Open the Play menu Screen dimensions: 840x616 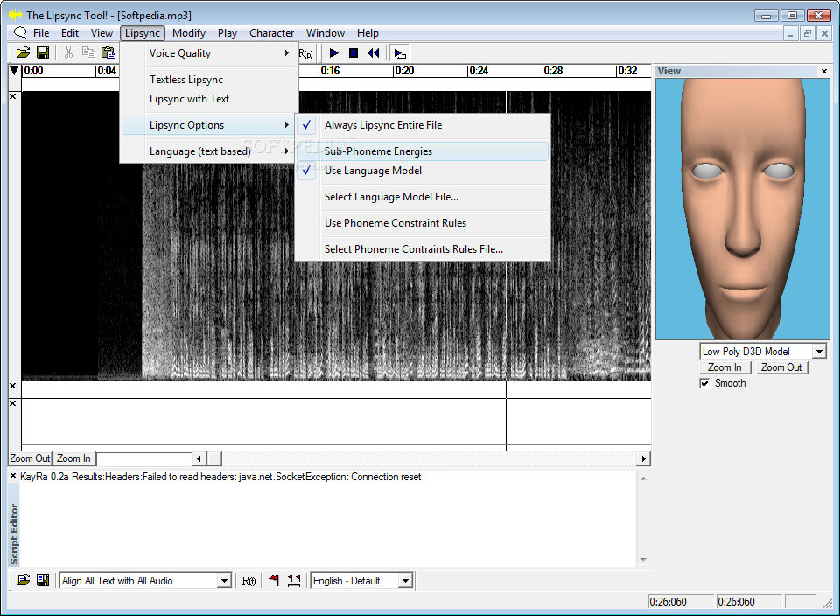tap(227, 32)
